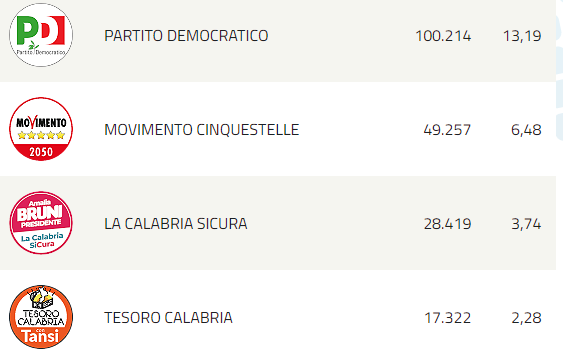Click the Bruni Presidente Calabria Sicura logo
Image resolution: width=563 pixels, height=361 pixels.
41,223
